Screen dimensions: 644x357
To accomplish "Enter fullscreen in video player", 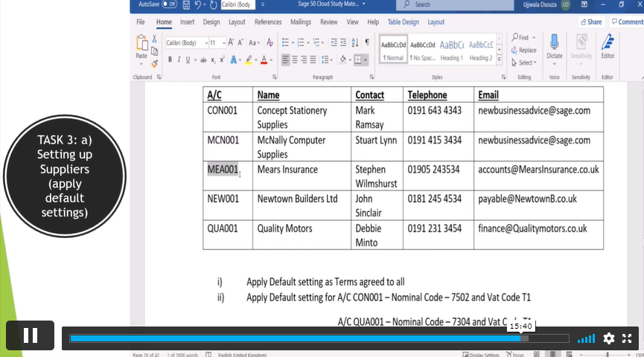I will (x=627, y=338).
